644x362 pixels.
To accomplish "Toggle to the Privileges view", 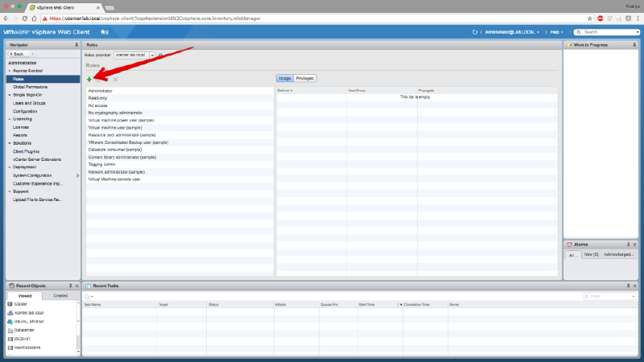I will pos(304,78).
